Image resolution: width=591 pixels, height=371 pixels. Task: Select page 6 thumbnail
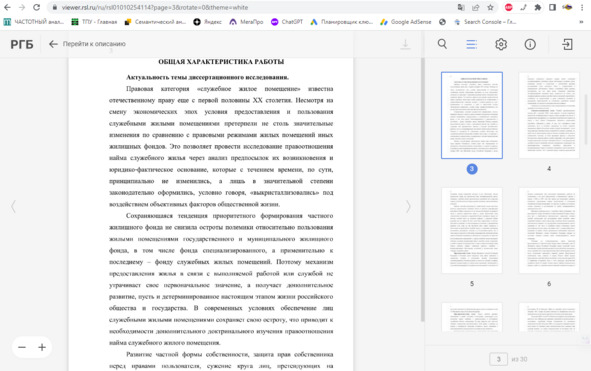[x=549, y=230]
